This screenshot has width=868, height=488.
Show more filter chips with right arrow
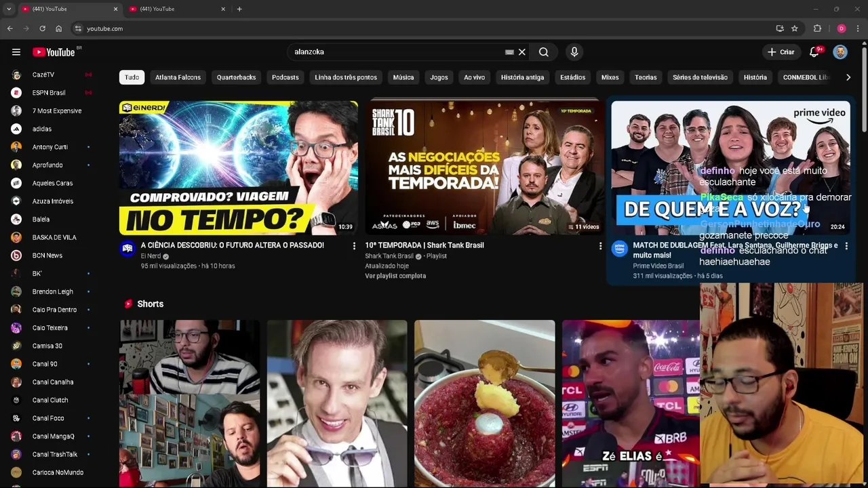[x=848, y=77]
